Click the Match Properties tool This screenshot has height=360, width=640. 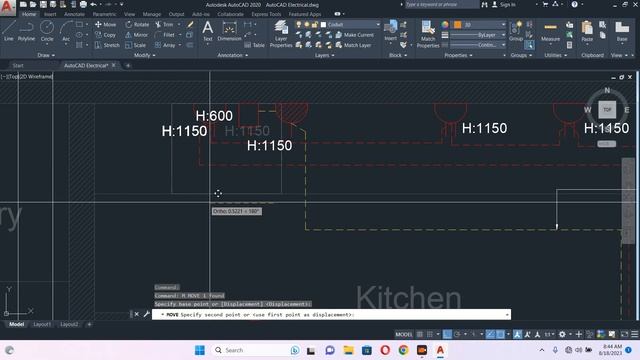point(428,34)
